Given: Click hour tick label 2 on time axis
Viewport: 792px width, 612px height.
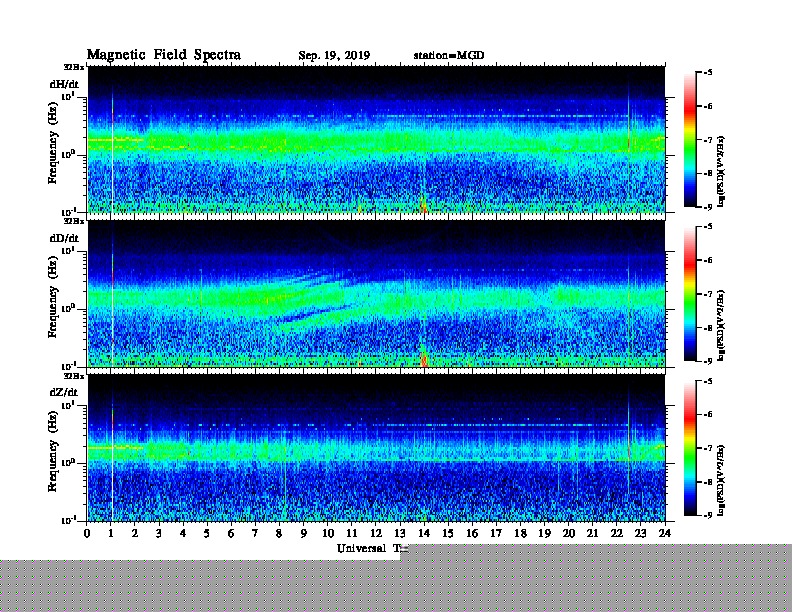Looking at the screenshot, I should click(x=135, y=533).
